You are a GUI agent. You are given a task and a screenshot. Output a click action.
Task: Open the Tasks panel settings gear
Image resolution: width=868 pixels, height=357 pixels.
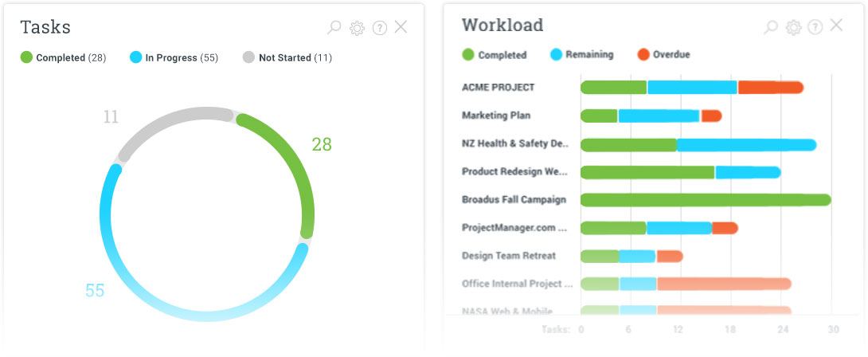pyautogui.click(x=357, y=28)
